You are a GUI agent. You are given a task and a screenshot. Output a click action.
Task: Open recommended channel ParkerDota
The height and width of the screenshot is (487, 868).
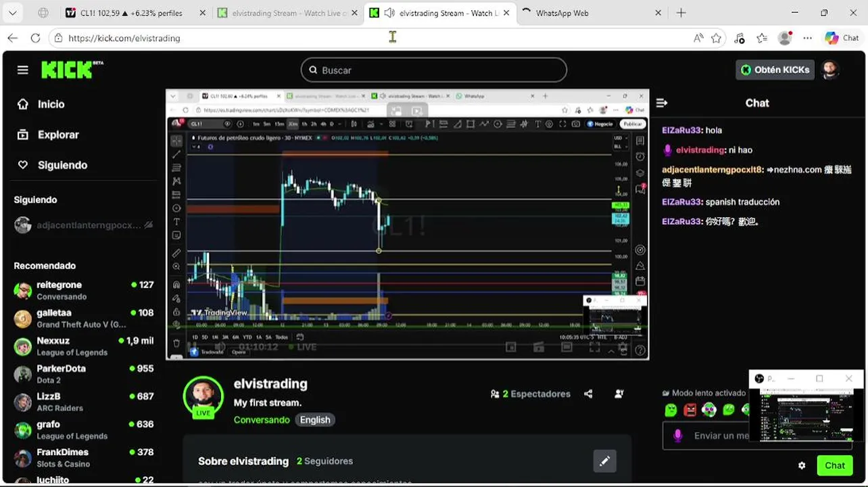tap(83, 374)
